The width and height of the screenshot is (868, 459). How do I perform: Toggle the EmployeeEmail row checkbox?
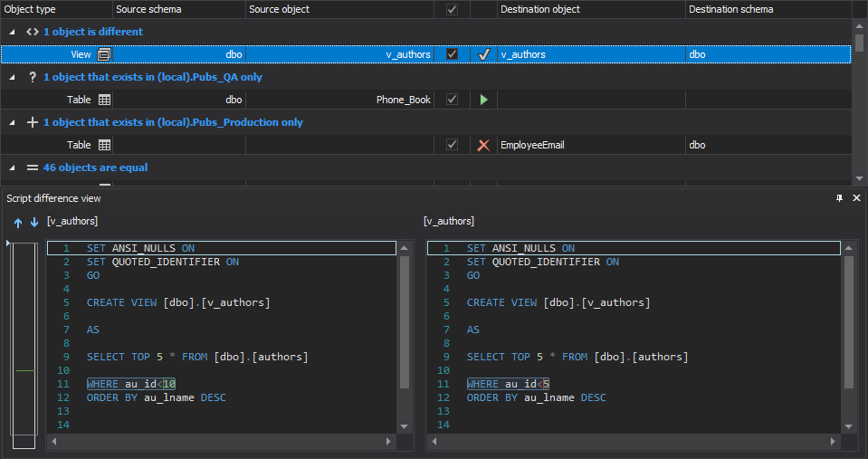pyautogui.click(x=452, y=145)
